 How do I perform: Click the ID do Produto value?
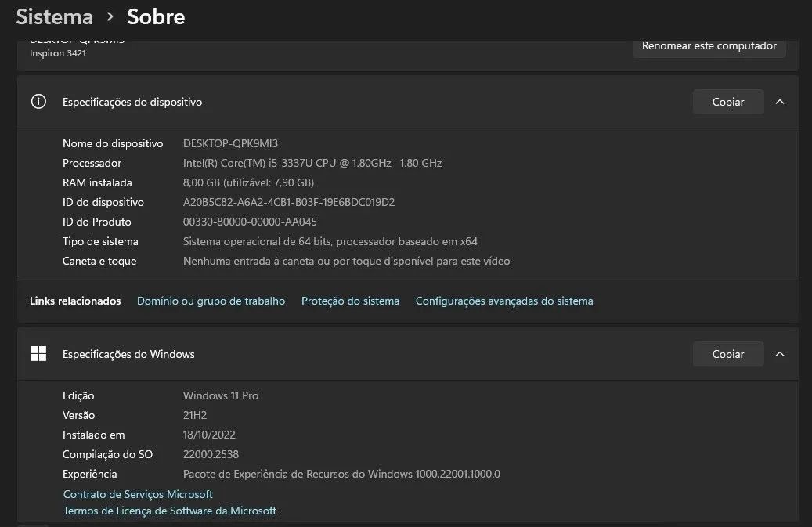[250, 222]
